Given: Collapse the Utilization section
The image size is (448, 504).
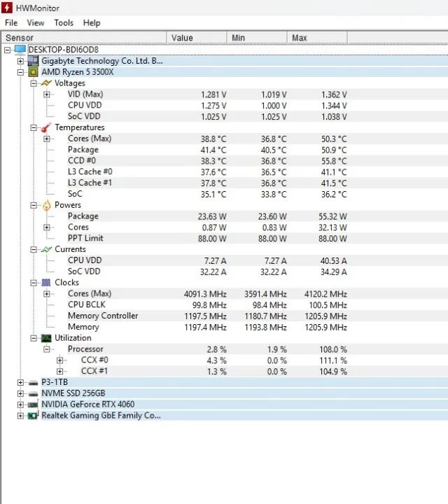Looking at the screenshot, I should pyautogui.click(x=34, y=338).
